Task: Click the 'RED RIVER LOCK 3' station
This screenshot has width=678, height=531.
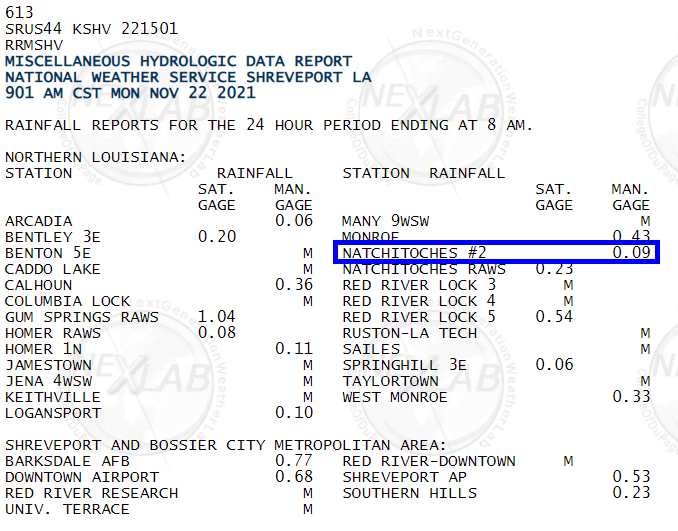Action: coord(419,285)
